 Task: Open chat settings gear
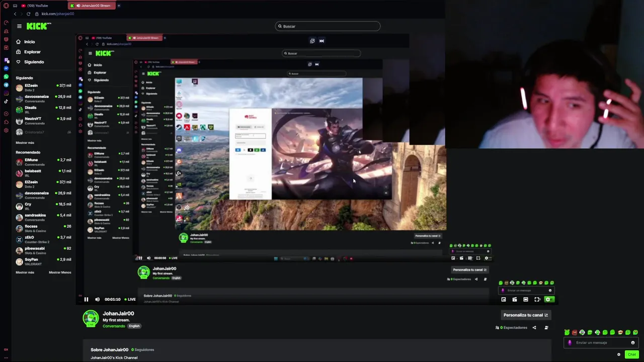[x=619, y=354]
